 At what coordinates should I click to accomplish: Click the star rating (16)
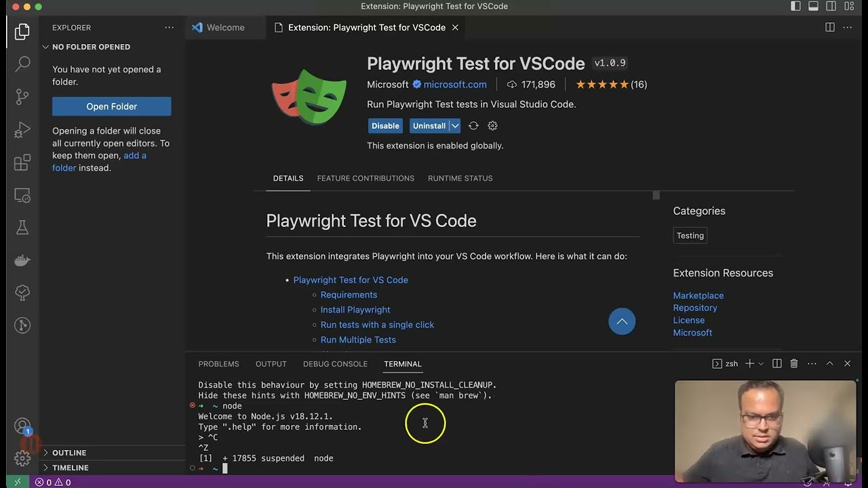point(611,85)
